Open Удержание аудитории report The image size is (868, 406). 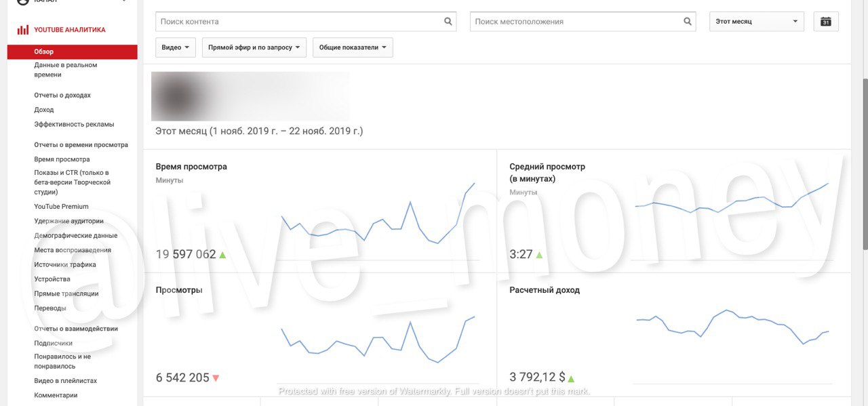69,221
